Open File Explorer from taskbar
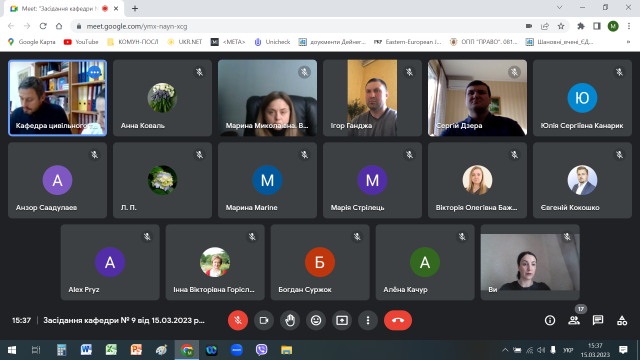The width and height of the screenshot is (640, 360). click(287, 350)
